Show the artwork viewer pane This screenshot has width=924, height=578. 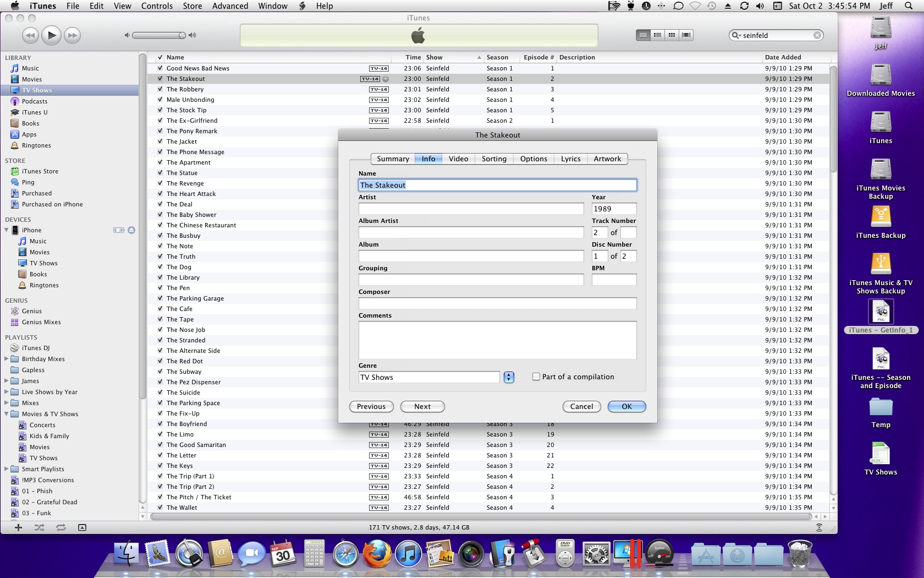tap(82, 527)
